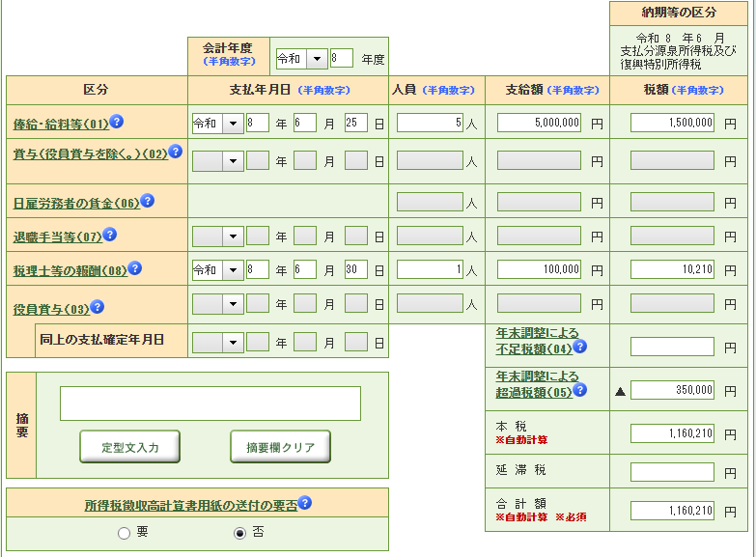Image resolution: width=756 pixels, height=557 pixels.
Task: Select 要 radio button for form mailing
Action: point(124,533)
